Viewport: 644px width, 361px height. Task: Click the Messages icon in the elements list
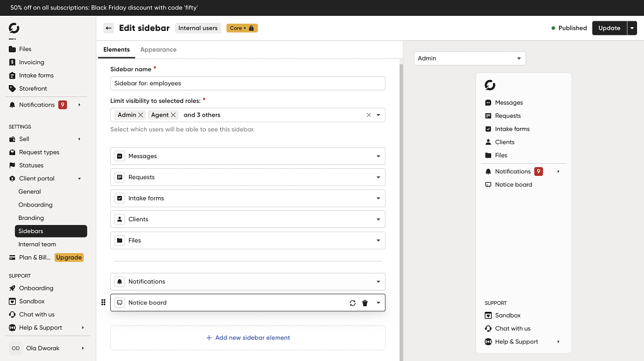120,156
